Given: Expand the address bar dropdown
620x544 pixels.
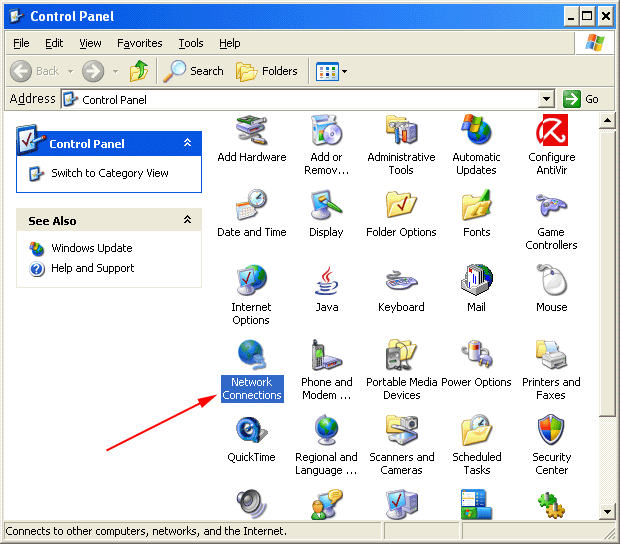Looking at the screenshot, I should 546,99.
